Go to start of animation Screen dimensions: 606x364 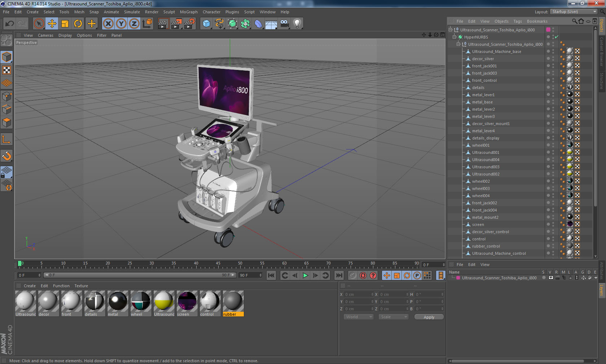(x=271, y=275)
